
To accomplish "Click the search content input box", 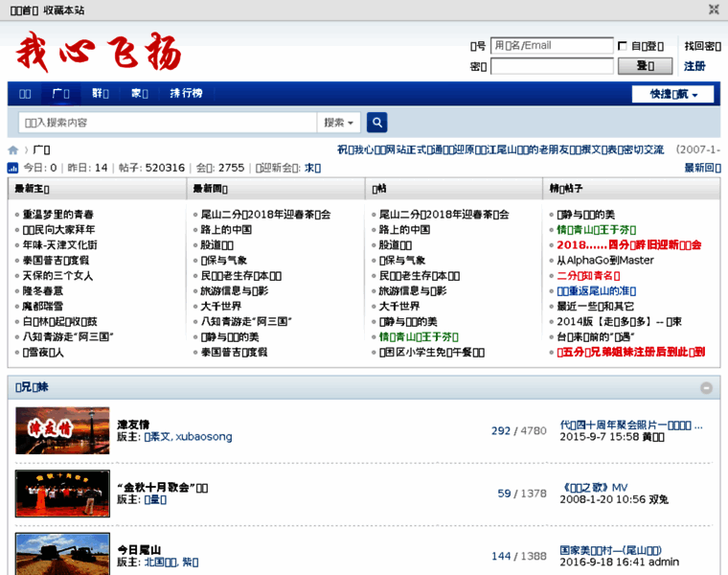I will click(168, 123).
